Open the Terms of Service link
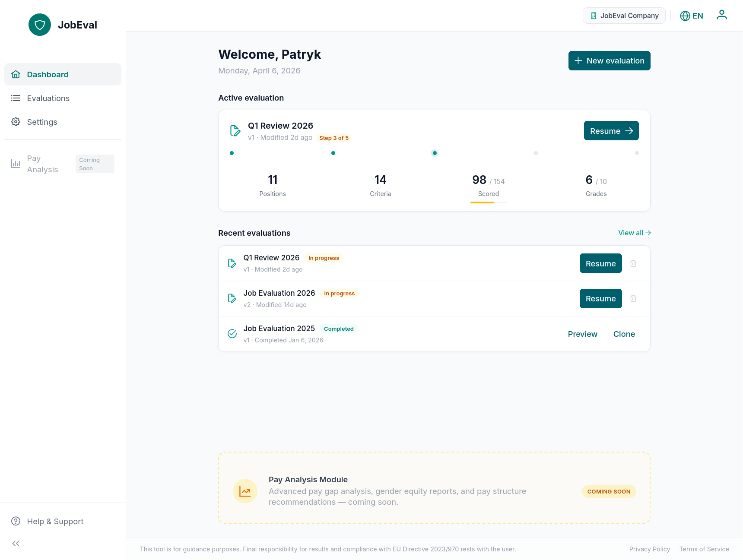This screenshot has width=743, height=560. [x=704, y=549]
